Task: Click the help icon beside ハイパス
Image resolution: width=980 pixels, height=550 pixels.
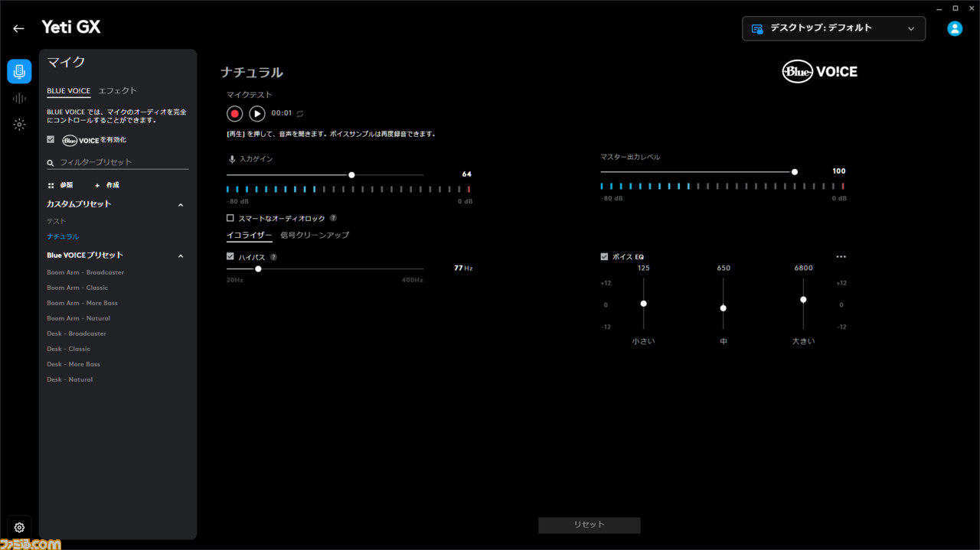Action: point(273,257)
